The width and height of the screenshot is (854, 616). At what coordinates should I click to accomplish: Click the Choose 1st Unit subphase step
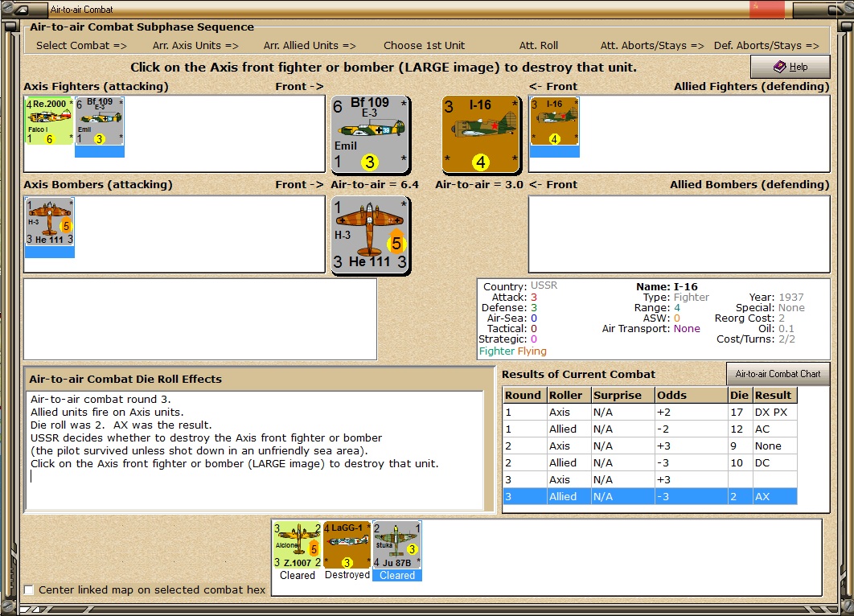pyautogui.click(x=425, y=46)
